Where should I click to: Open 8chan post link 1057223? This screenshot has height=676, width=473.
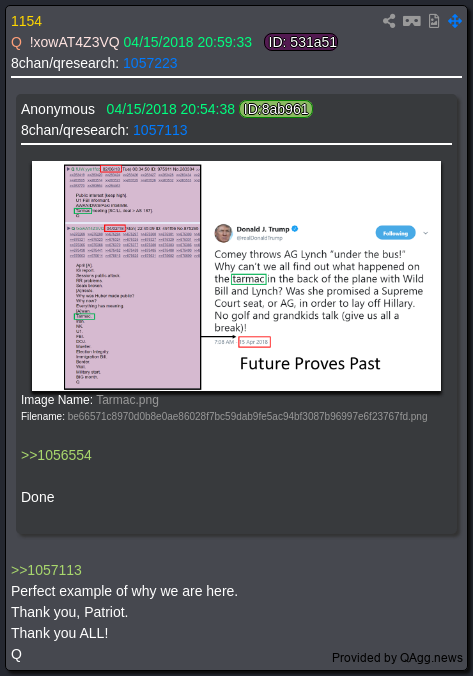(x=150, y=63)
